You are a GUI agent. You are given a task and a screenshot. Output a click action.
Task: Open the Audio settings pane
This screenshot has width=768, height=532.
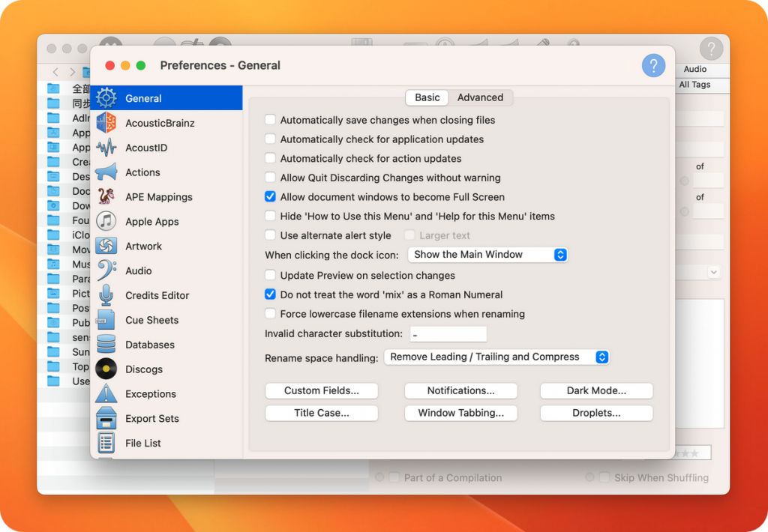click(139, 270)
